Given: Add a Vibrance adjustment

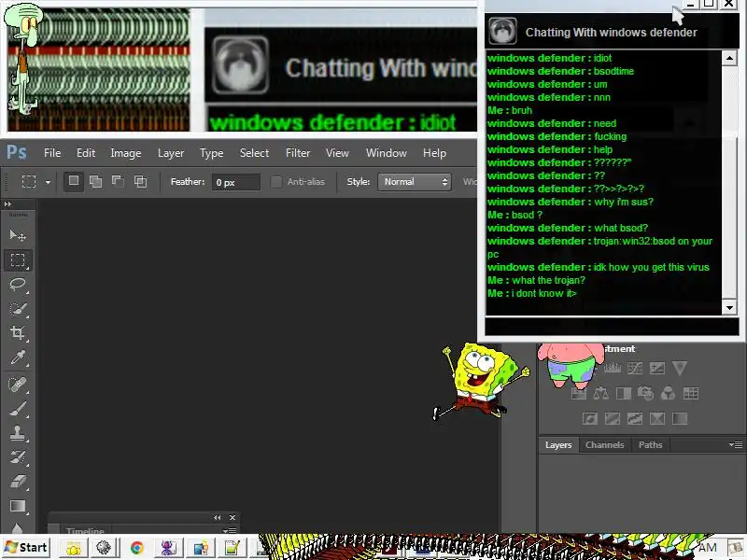Looking at the screenshot, I should (680, 368).
